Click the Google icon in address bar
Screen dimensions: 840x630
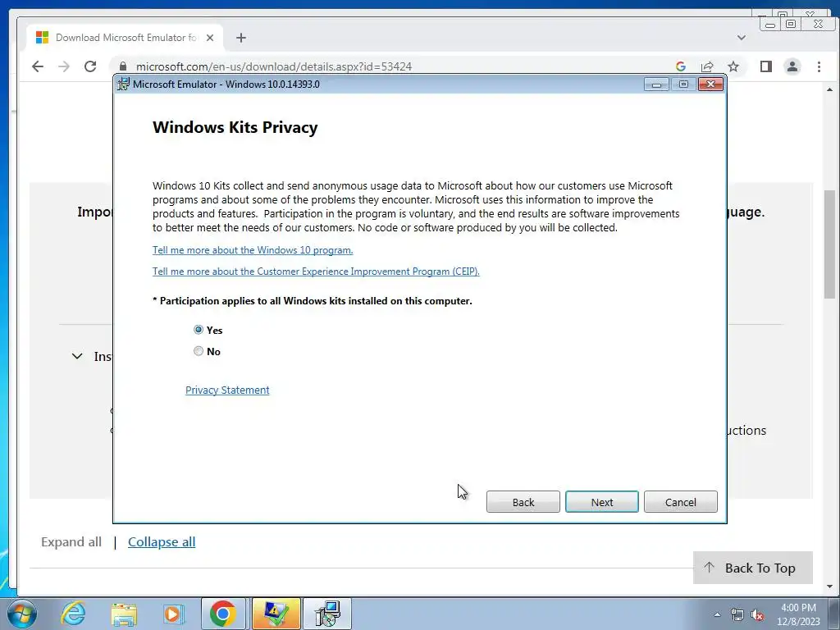click(x=680, y=66)
